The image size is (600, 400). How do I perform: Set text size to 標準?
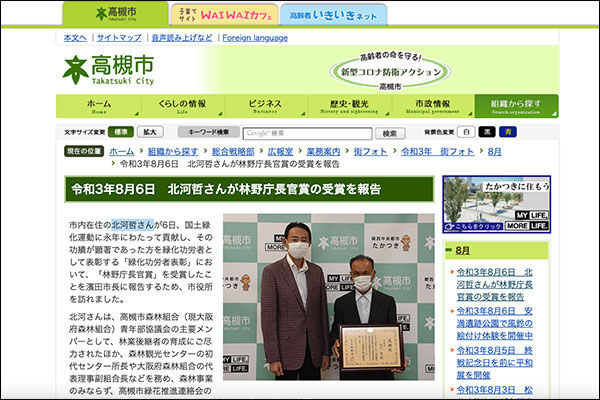point(121,132)
